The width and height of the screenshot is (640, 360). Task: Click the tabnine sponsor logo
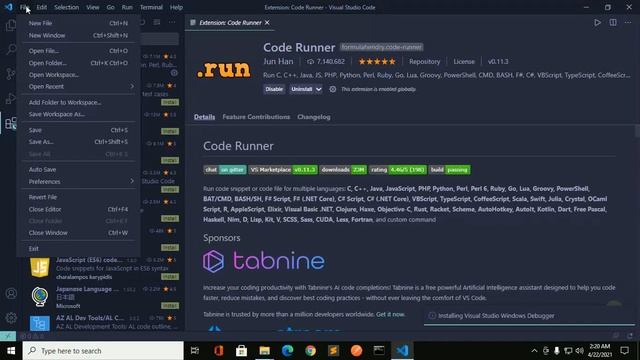coord(264,261)
